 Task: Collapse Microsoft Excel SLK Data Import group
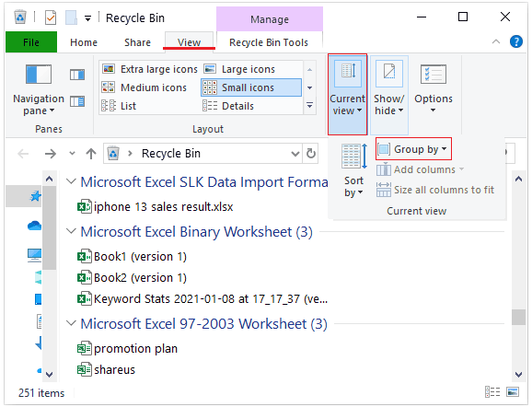[71, 181]
